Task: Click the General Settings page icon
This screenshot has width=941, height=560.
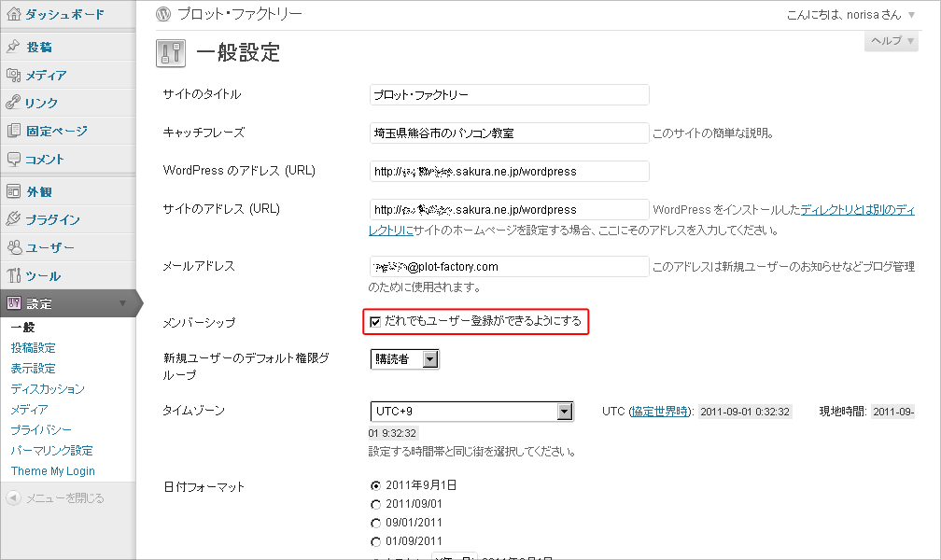Action: 171,53
